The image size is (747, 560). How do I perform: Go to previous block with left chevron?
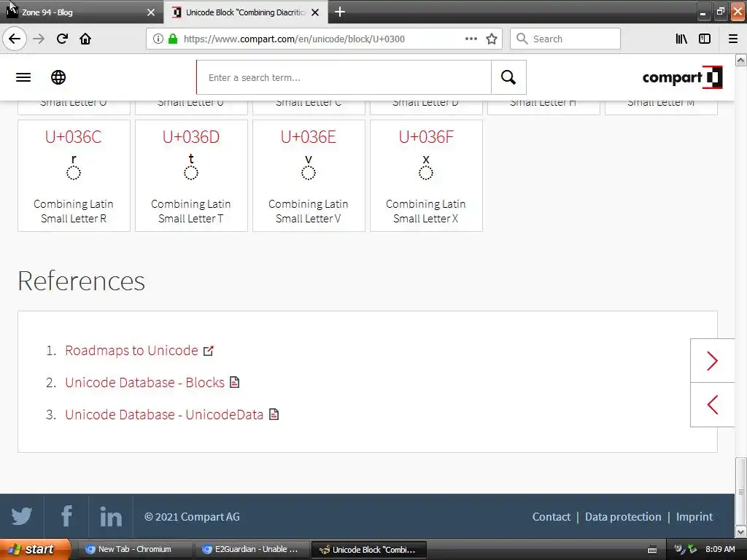712,405
